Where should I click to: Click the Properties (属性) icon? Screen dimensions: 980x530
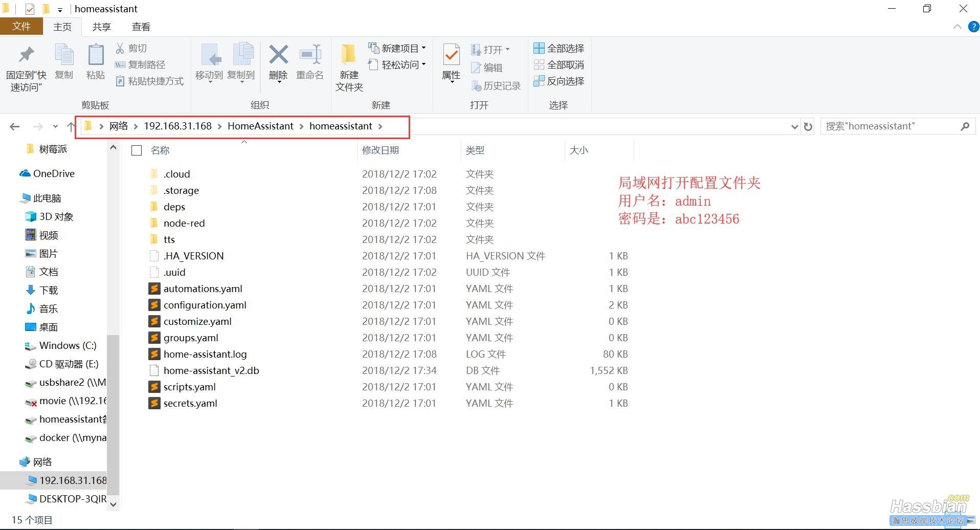(x=451, y=55)
